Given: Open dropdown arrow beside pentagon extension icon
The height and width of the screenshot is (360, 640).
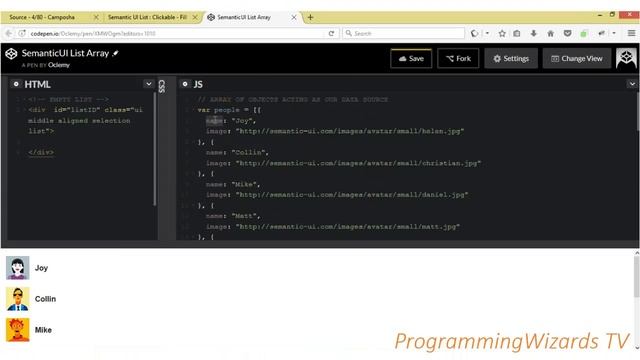Looking at the screenshot, I should click(x=487, y=33).
